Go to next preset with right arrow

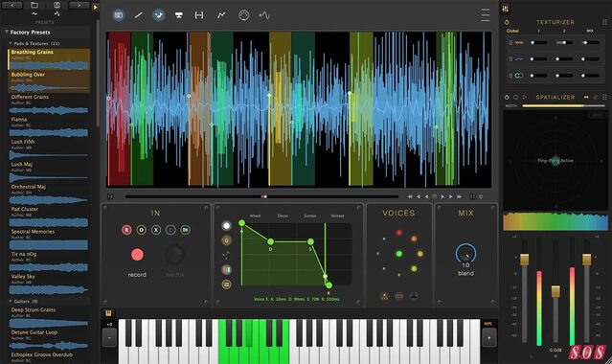[79, 5]
